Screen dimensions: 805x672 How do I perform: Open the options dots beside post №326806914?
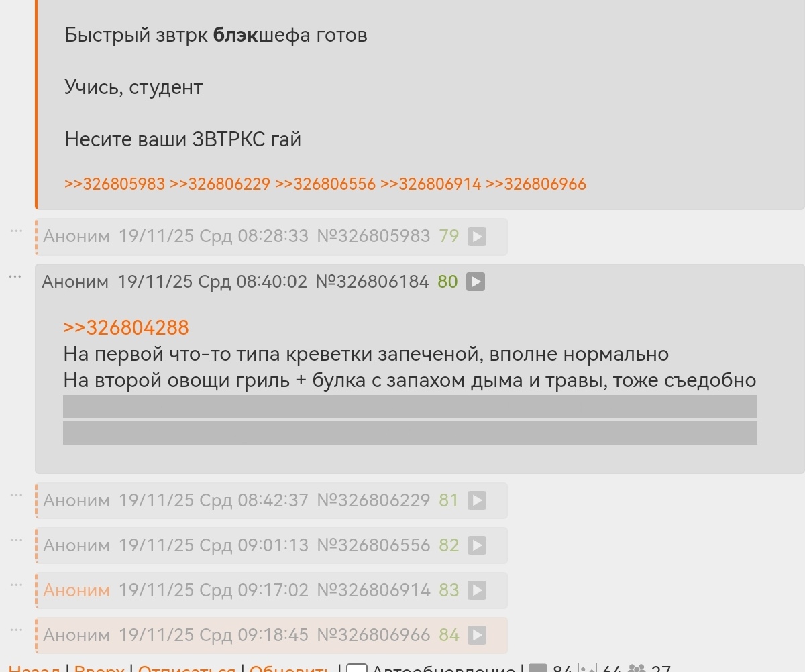17,585
